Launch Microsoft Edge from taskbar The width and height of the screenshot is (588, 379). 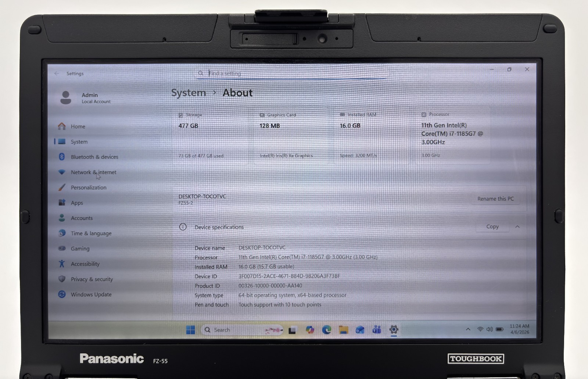pyautogui.click(x=326, y=330)
